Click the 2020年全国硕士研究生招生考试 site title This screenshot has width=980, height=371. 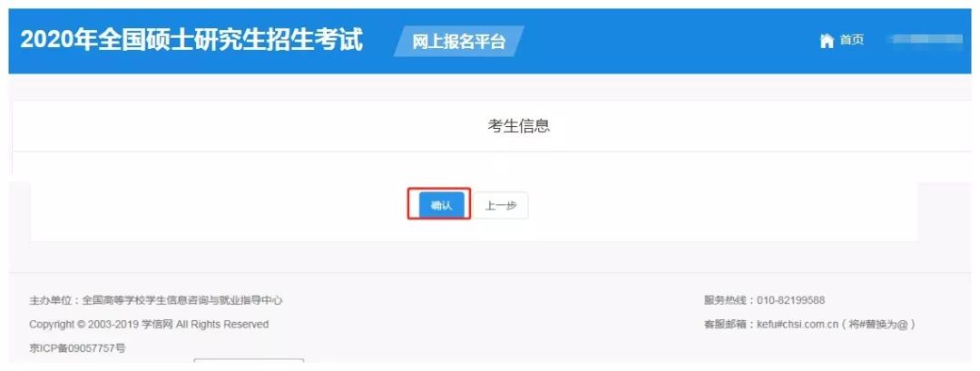click(x=191, y=40)
